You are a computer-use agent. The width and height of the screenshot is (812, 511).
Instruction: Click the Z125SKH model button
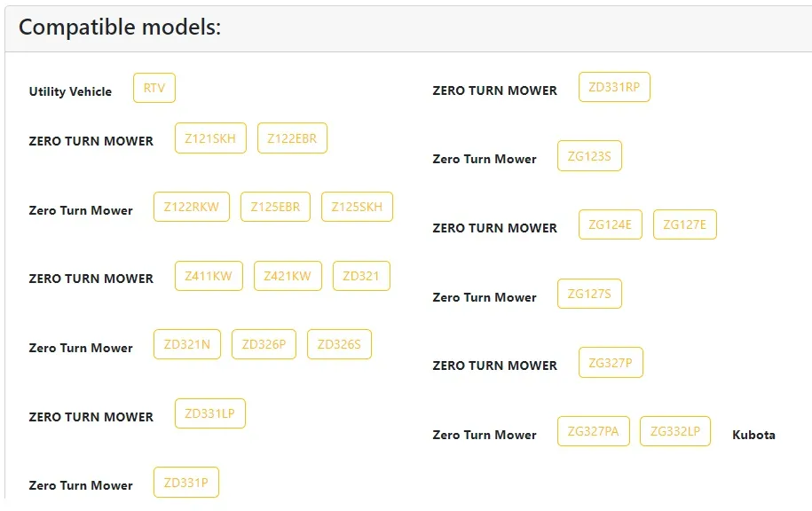coord(357,207)
